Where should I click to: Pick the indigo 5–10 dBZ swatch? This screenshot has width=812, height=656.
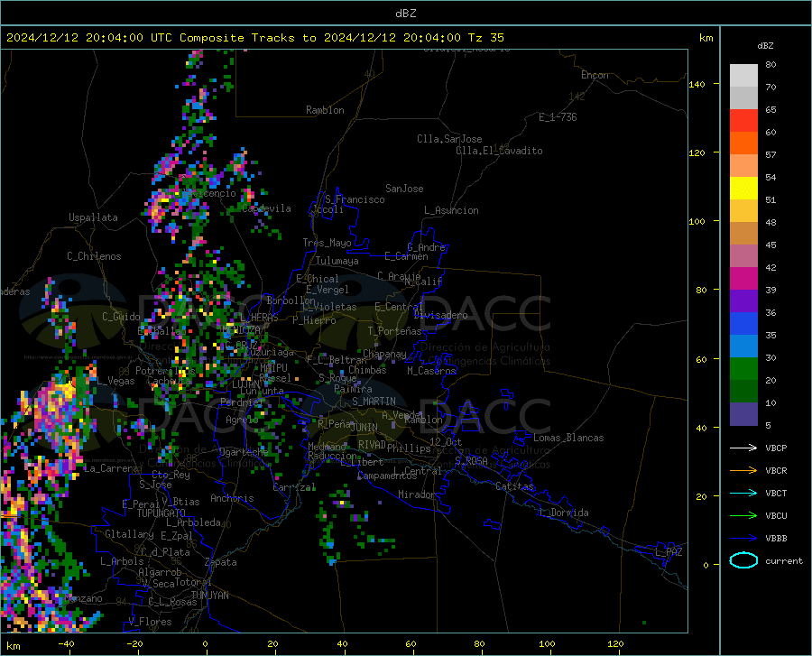[743, 414]
